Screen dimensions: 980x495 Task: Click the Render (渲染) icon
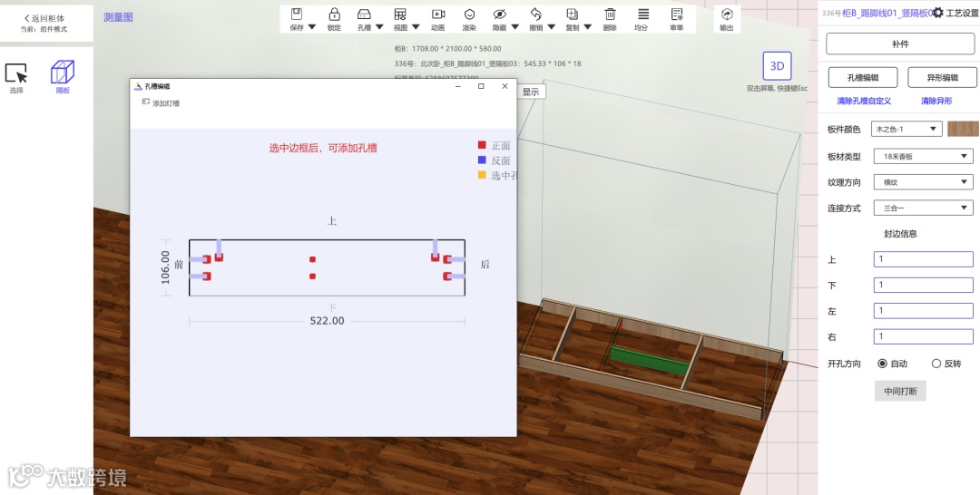[x=469, y=15]
